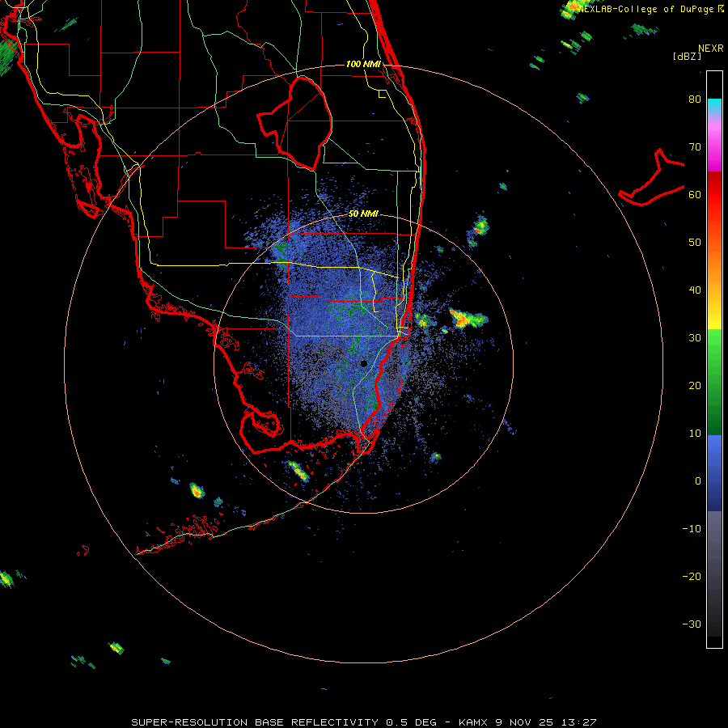
Task: Click the green segment of color bar
Action: [x=714, y=382]
